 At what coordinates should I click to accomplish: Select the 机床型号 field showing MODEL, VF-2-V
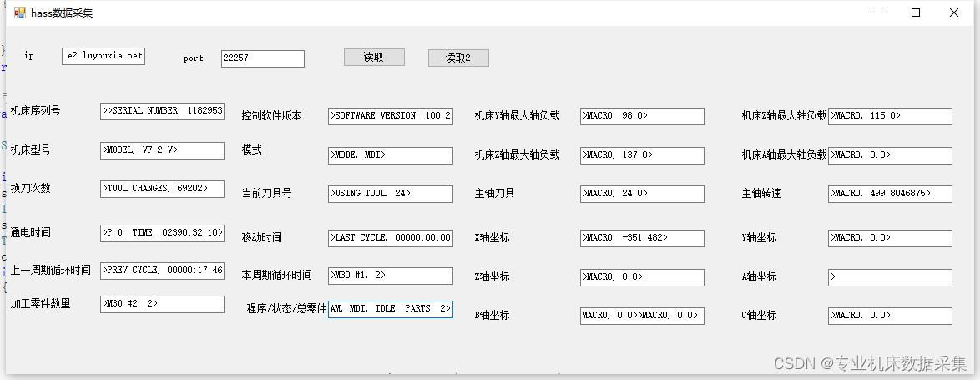(162, 150)
